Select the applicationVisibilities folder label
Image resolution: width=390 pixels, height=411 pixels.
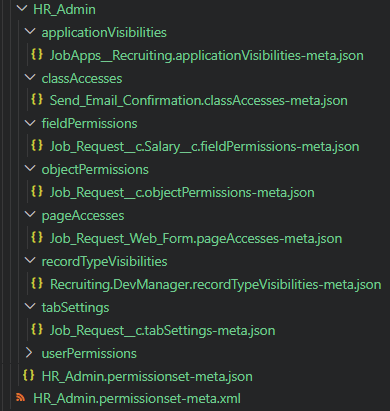pos(104,33)
